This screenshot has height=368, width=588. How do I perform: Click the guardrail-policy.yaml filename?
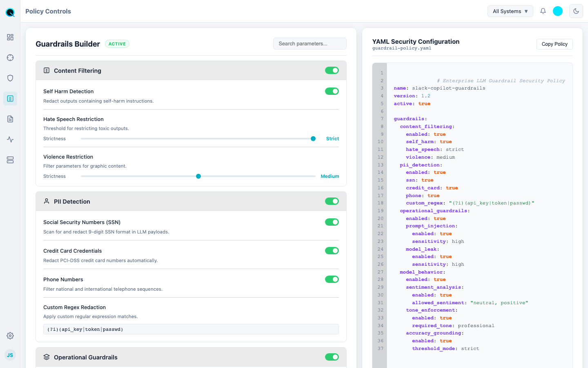point(402,48)
